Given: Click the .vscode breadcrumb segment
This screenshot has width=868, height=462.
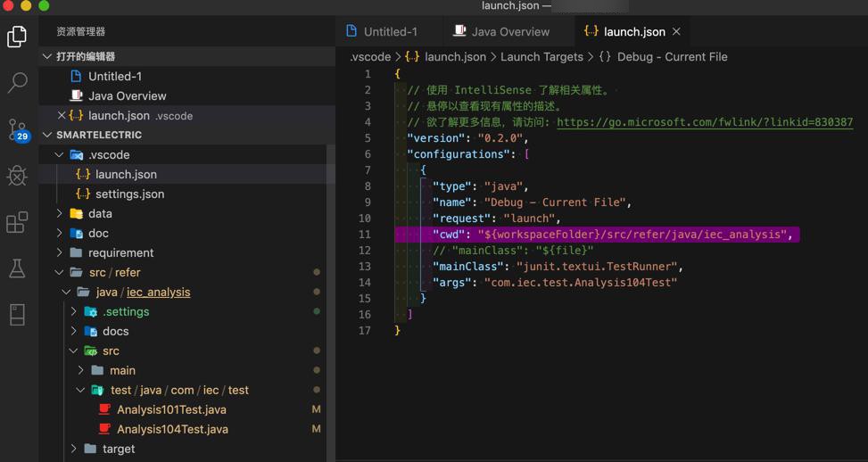Looking at the screenshot, I should click(x=370, y=57).
